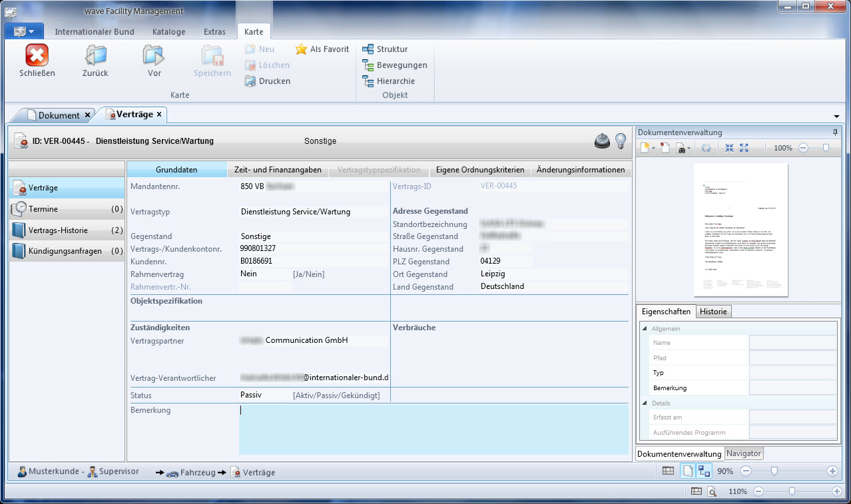Image resolution: width=851 pixels, height=504 pixels.
Task: Open the tab list dropdown arrow at the right
Action: pos(836,117)
